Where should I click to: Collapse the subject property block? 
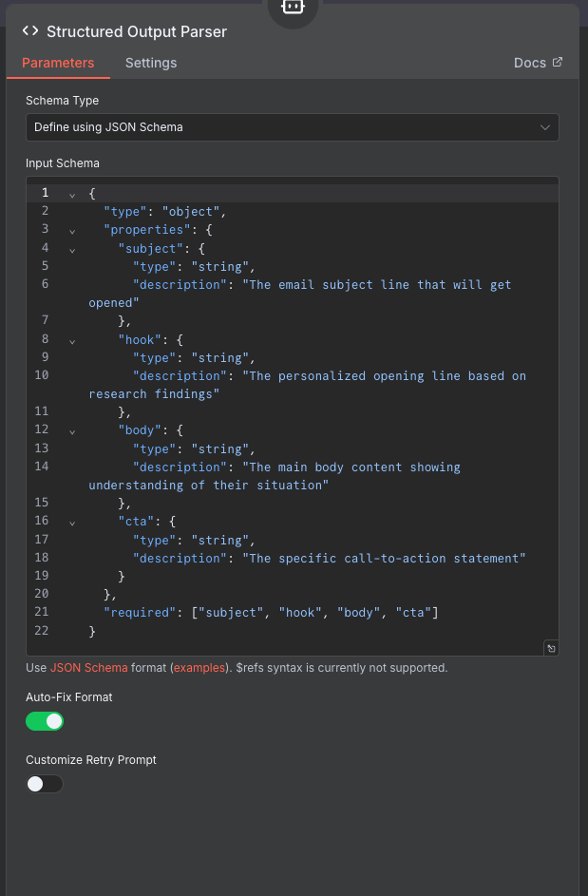(73, 248)
